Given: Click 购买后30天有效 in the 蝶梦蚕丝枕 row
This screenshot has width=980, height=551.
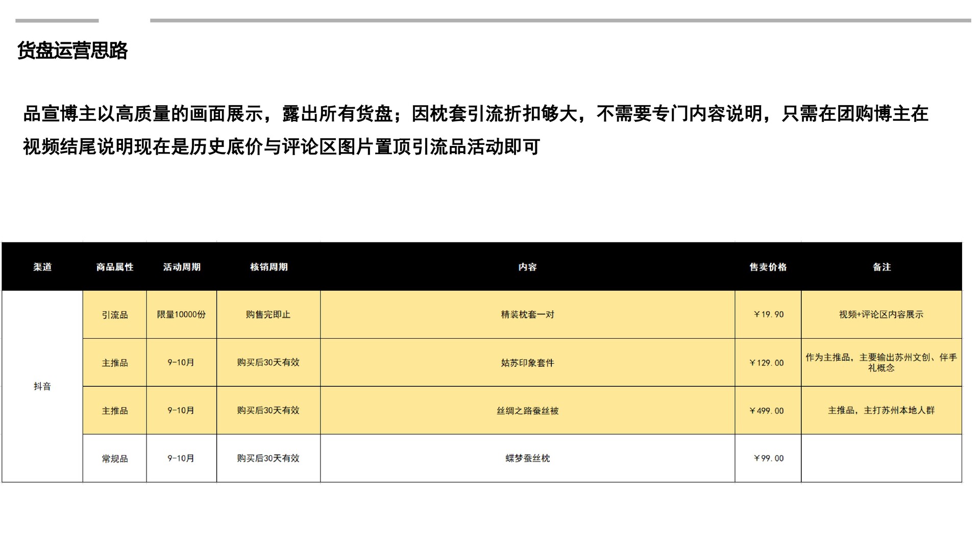Looking at the screenshot, I should pyautogui.click(x=268, y=459).
